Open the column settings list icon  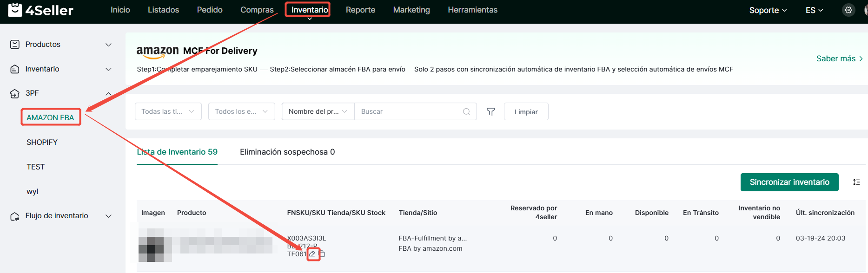pyautogui.click(x=856, y=182)
